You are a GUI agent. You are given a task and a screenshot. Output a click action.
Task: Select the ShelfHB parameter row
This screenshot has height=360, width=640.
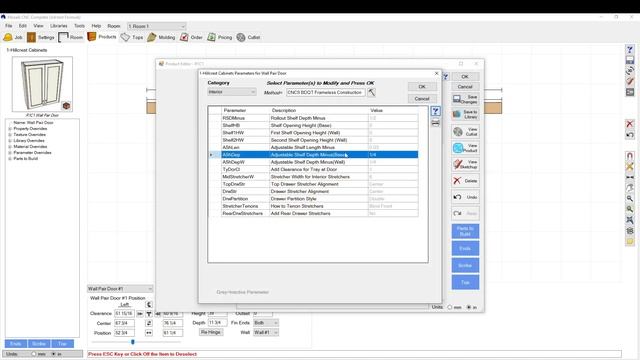click(x=320, y=125)
